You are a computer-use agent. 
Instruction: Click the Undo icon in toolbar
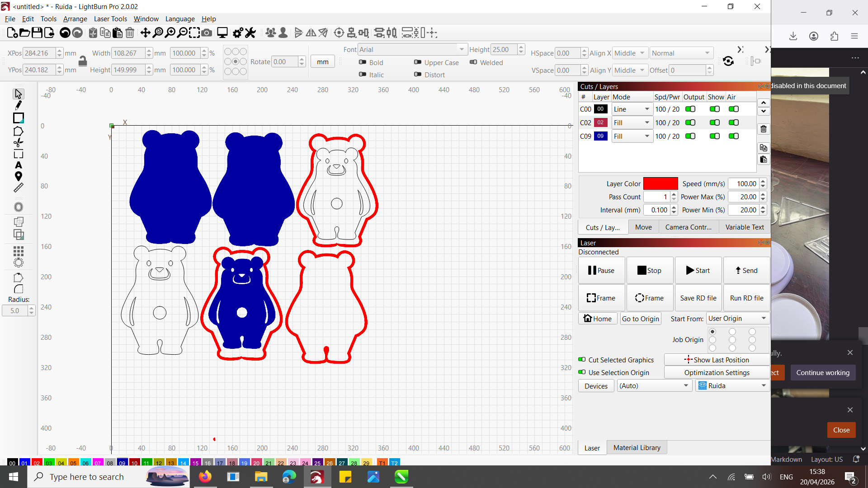65,33
